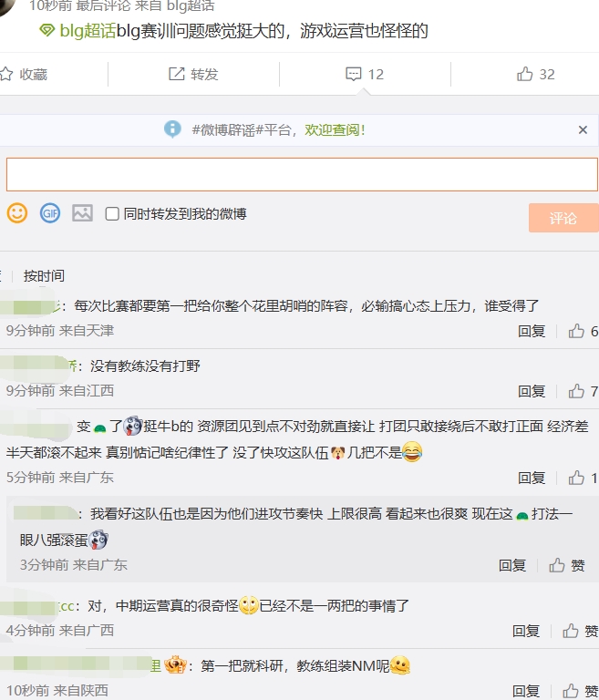Like the comment posted from 江西
Viewport: 599px width, 700px height.
pyautogui.click(x=576, y=391)
